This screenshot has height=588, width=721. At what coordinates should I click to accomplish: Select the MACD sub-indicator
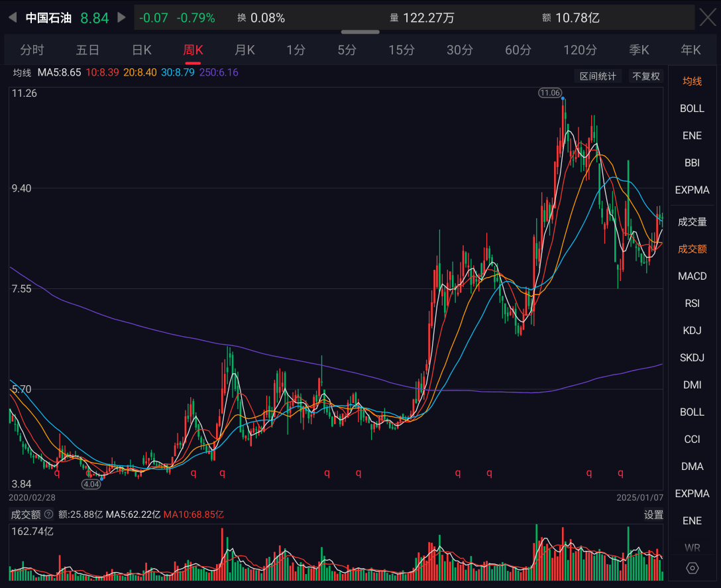click(x=692, y=276)
